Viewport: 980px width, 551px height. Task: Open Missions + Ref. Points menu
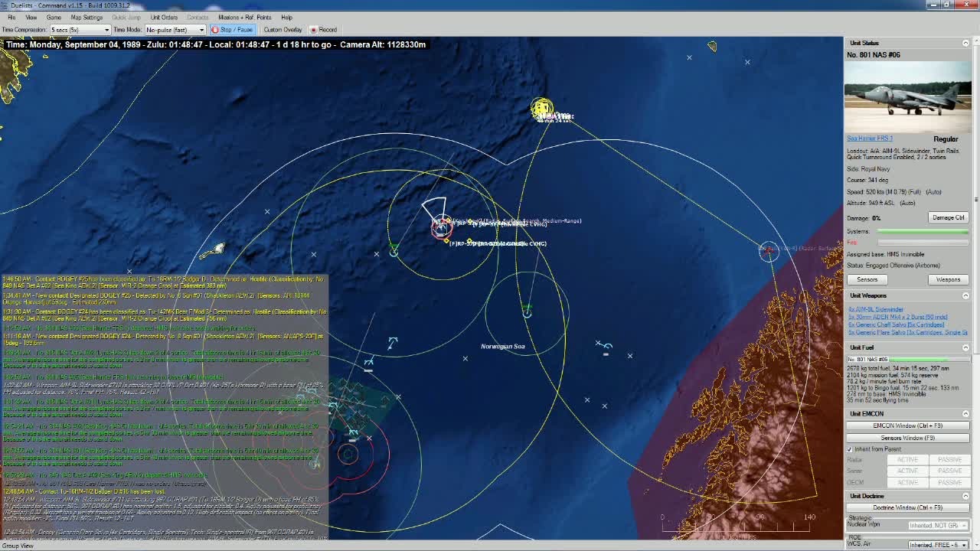point(245,17)
